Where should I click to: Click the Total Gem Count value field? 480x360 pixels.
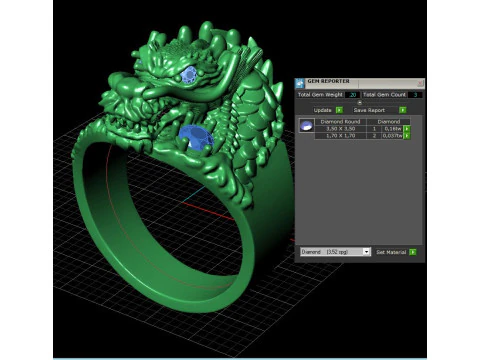point(415,95)
